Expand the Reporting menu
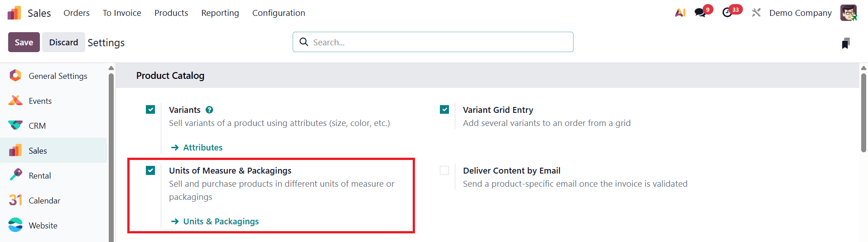Image resolution: width=868 pixels, height=242 pixels. click(220, 13)
